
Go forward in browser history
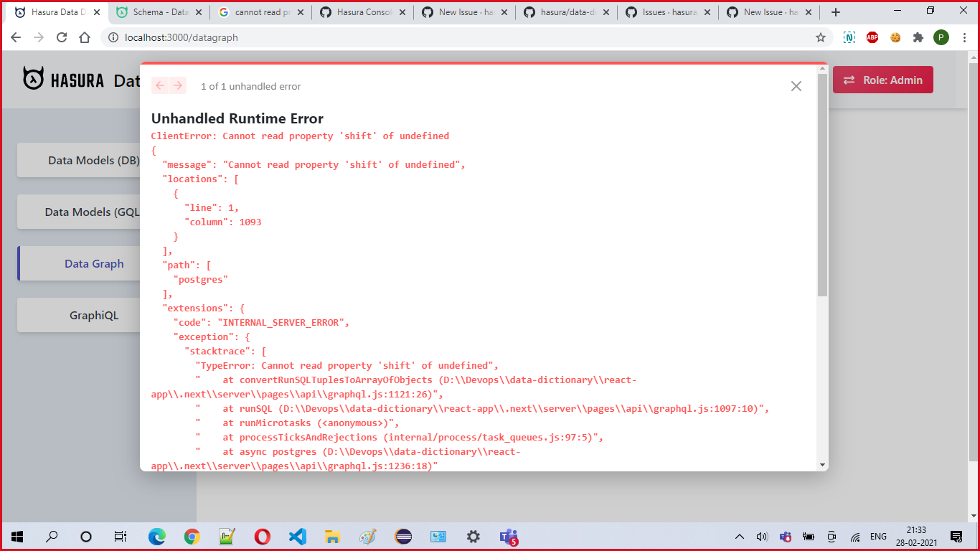(39, 37)
